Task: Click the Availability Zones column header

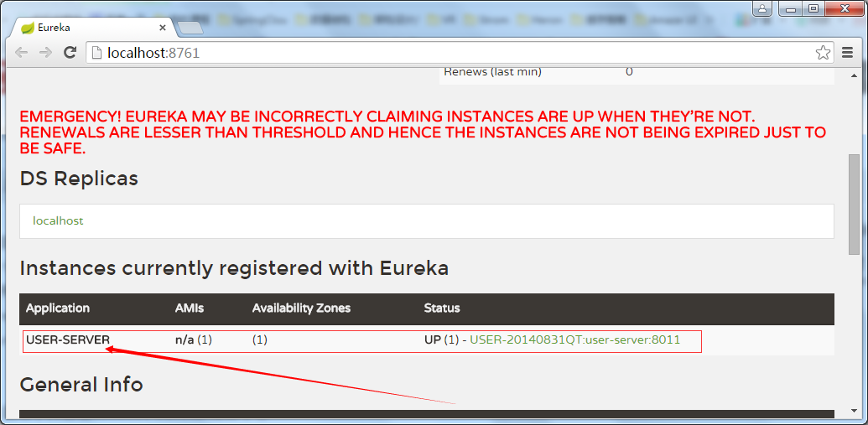Action: 301,308
